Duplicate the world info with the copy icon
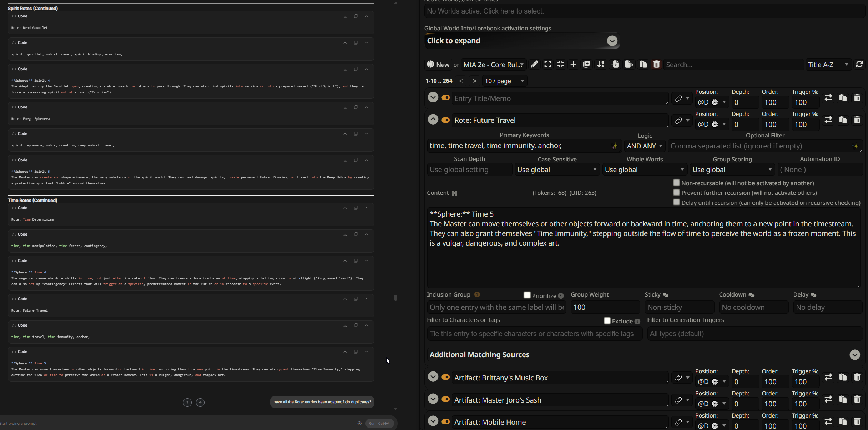Image resolution: width=868 pixels, height=430 pixels. click(x=643, y=64)
